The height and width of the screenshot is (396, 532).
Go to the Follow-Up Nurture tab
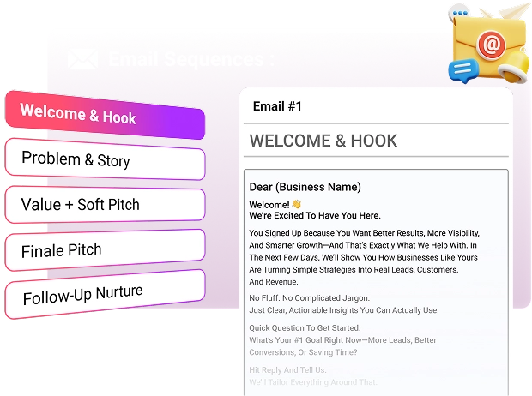103,295
